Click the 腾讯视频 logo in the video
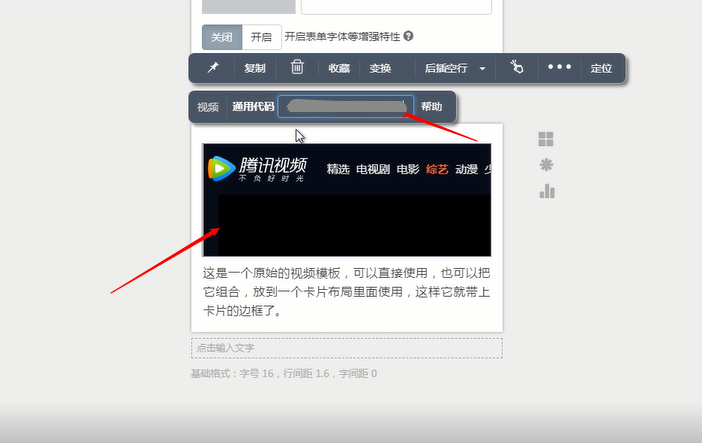 [x=258, y=168]
